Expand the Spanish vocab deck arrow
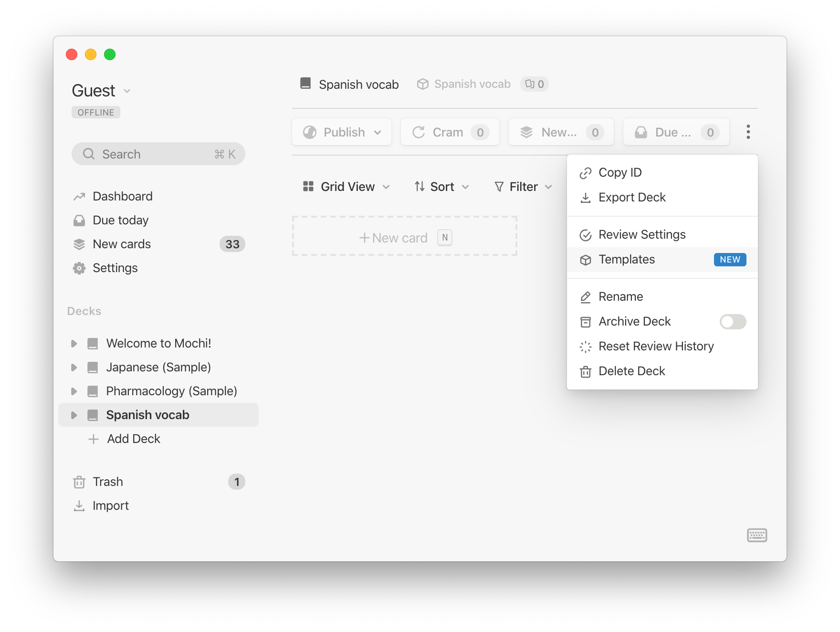Viewport: 840px width, 632px height. pos(74,415)
